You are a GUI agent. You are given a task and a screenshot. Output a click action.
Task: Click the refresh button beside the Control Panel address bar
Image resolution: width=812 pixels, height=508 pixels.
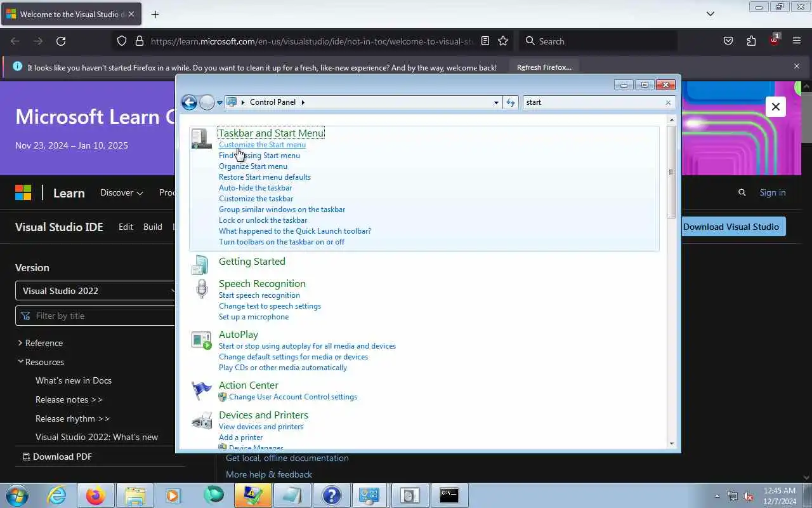click(x=511, y=102)
